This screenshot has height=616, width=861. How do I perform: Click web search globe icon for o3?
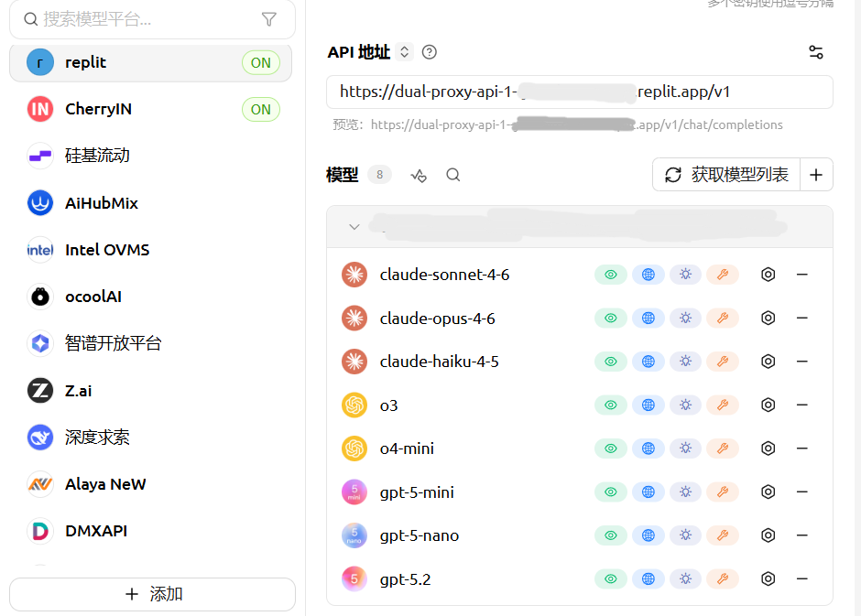[648, 405]
